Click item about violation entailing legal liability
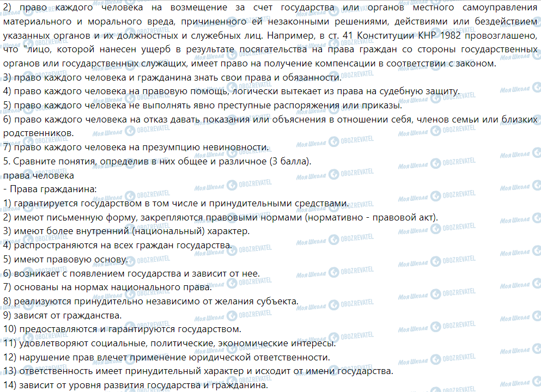The height and width of the screenshot is (392, 541). (x=166, y=357)
